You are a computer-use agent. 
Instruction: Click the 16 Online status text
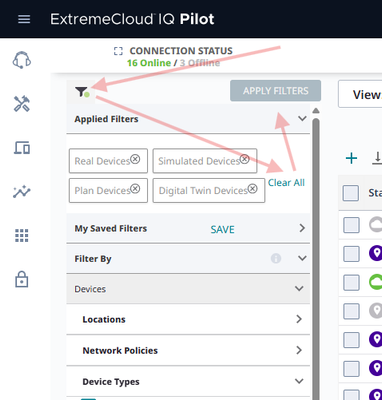pos(149,63)
